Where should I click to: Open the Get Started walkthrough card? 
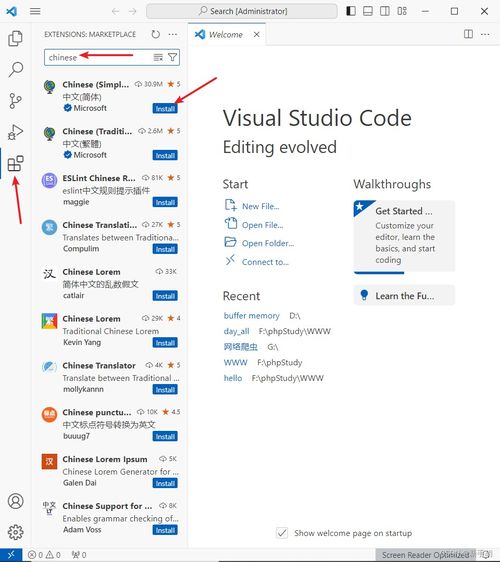click(404, 237)
